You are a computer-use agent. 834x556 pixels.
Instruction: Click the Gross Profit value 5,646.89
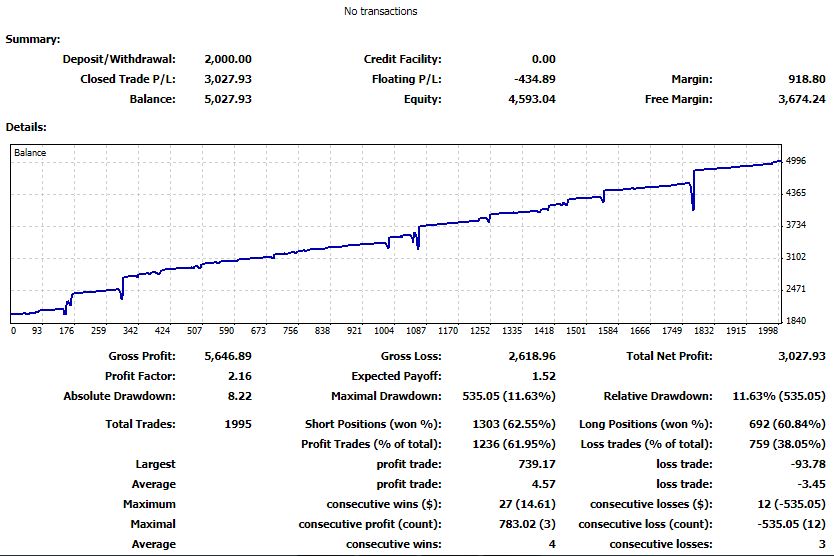pos(228,356)
